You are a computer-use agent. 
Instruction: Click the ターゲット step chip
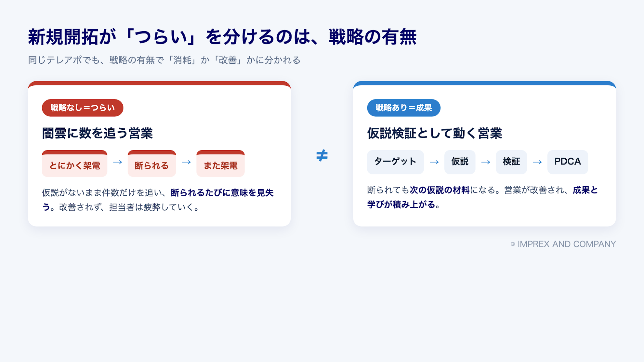pos(395,162)
